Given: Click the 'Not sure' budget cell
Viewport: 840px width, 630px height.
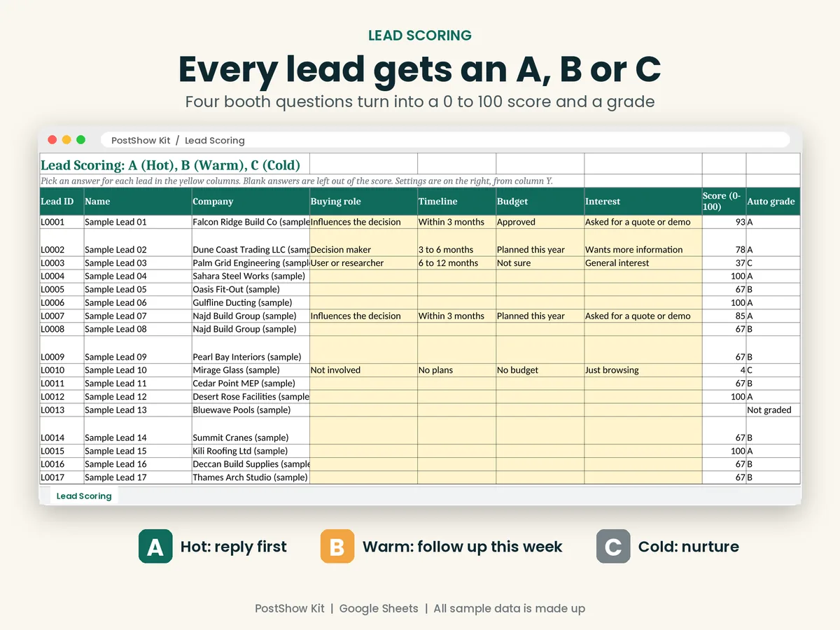Looking at the screenshot, I should [540, 263].
